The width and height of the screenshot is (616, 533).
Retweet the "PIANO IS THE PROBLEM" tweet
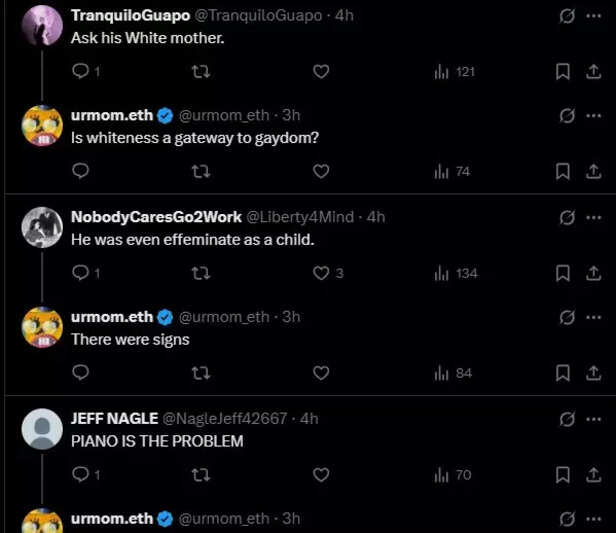tap(200, 475)
